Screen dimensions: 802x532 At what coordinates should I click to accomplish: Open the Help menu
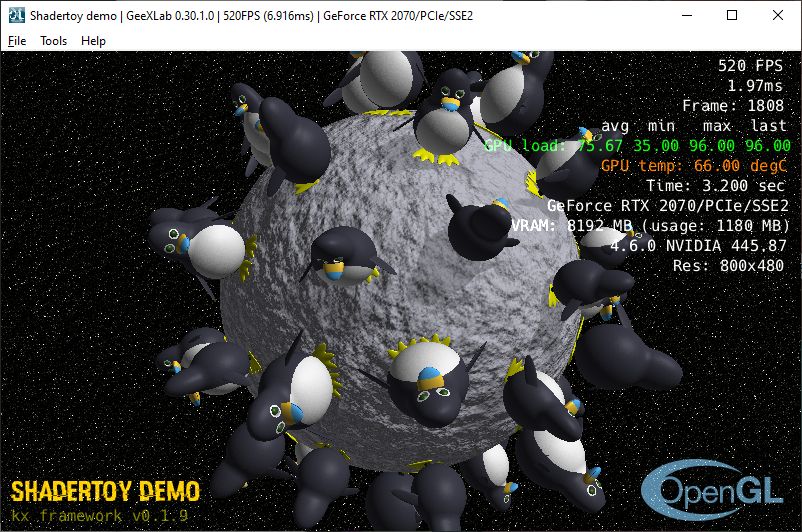[x=93, y=41]
